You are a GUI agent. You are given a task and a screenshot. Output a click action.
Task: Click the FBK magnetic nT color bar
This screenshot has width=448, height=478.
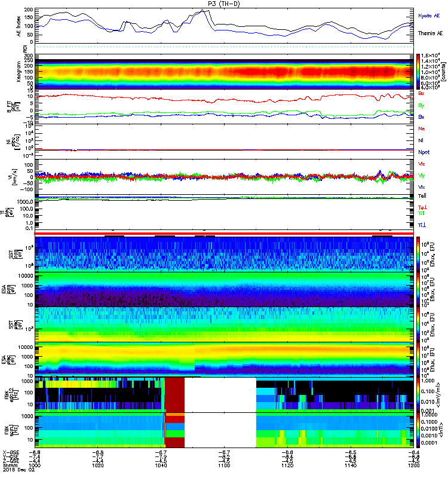[418, 430]
